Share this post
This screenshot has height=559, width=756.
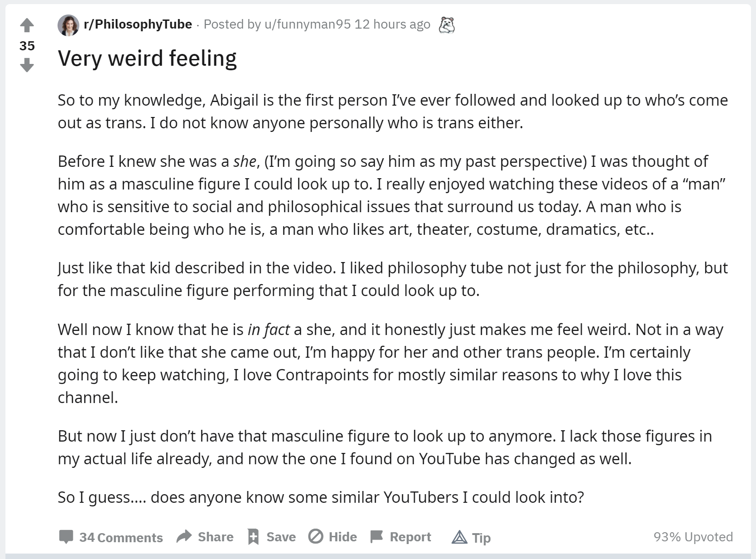[x=205, y=537]
